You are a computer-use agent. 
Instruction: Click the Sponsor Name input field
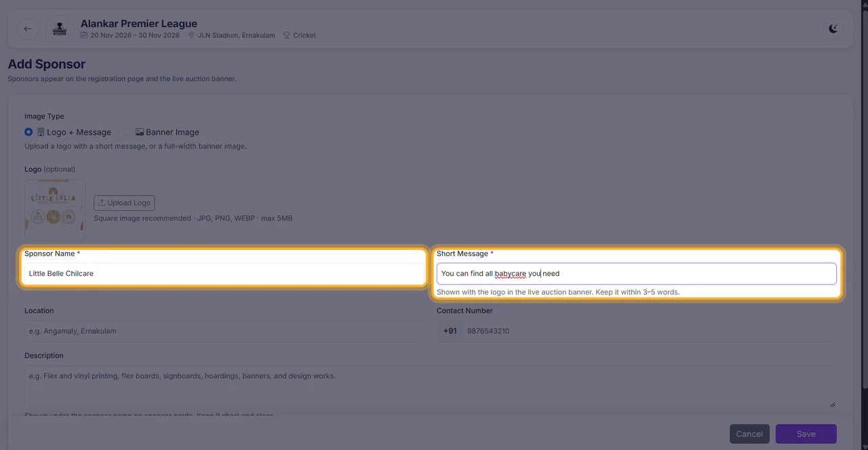[224, 274]
